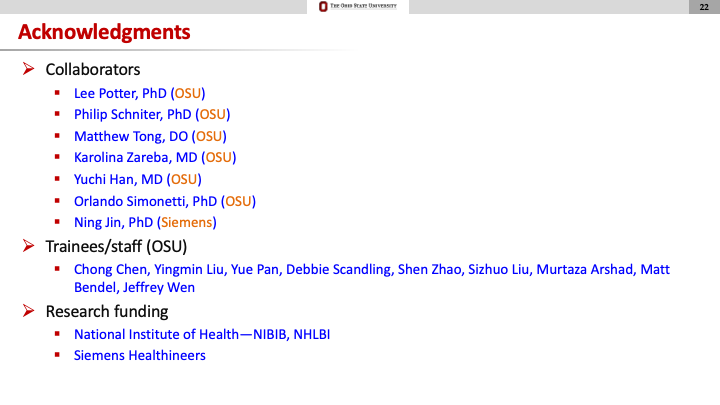Image resolution: width=720 pixels, height=405 pixels.
Task: Select the Siemens Healthineers funding entry
Action: [x=140, y=355]
